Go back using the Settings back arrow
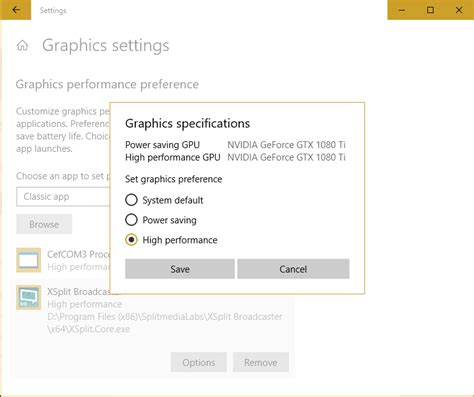 click(x=15, y=10)
